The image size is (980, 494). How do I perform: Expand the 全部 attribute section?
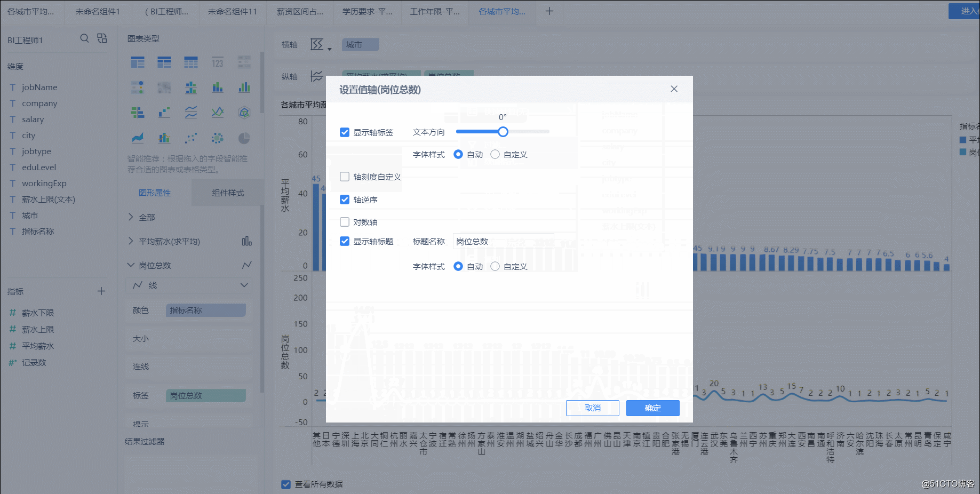[131, 217]
